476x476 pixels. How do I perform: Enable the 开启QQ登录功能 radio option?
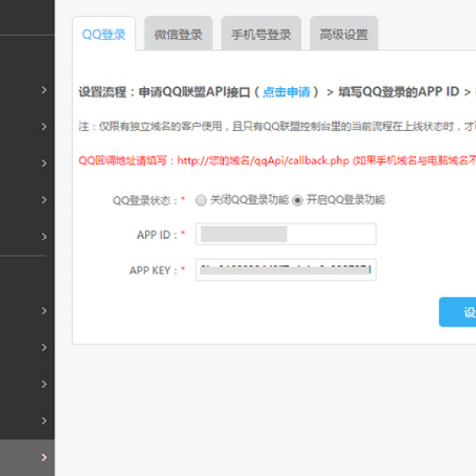tap(298, 201)
